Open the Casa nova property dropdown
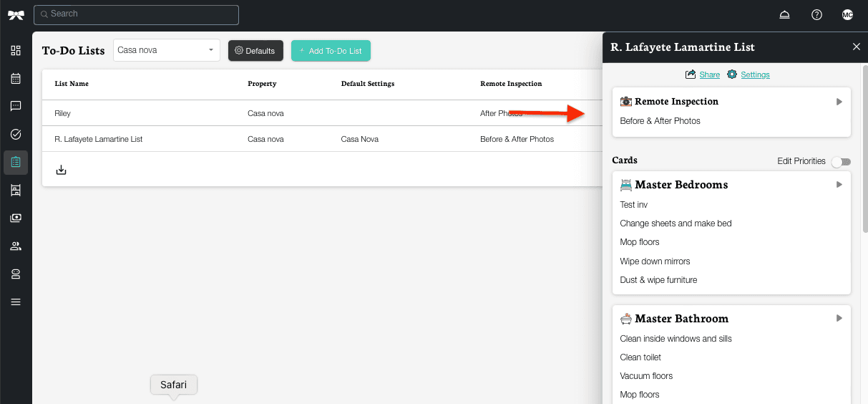The width and height of the screenshot is (868, 404). (167, 50)
